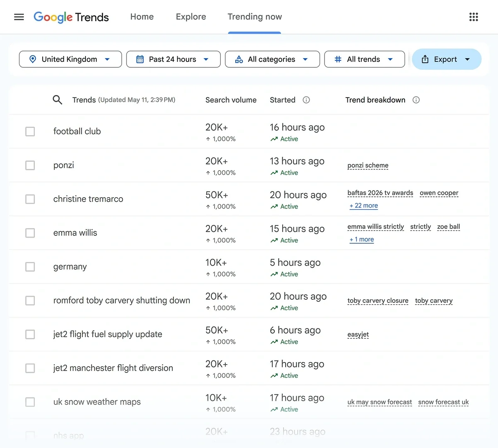The height and width of the screenshot is (448, 498).
Task: Click the calendar icon in time filter
Action: point(140,59)
